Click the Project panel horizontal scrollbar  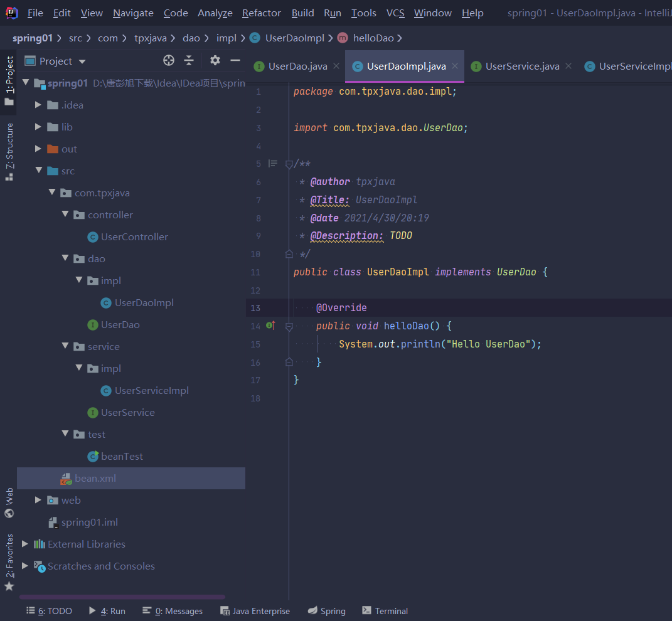(x=122, y=597)
